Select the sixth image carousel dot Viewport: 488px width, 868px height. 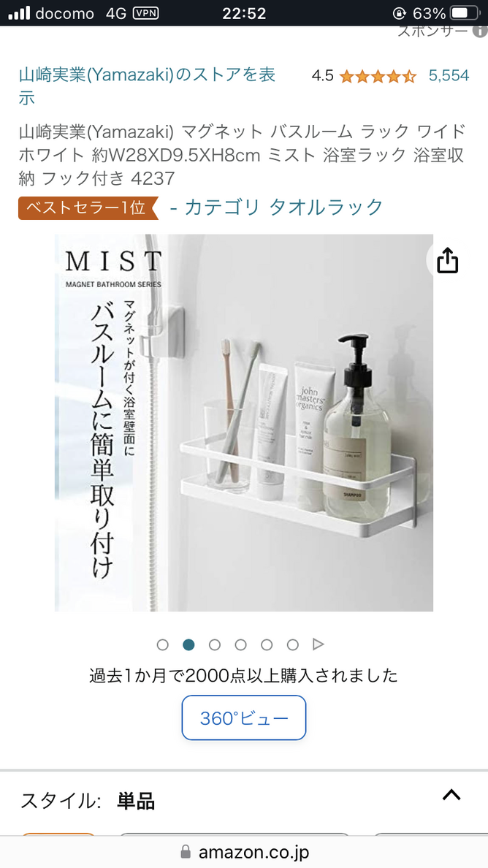[293, 644]
